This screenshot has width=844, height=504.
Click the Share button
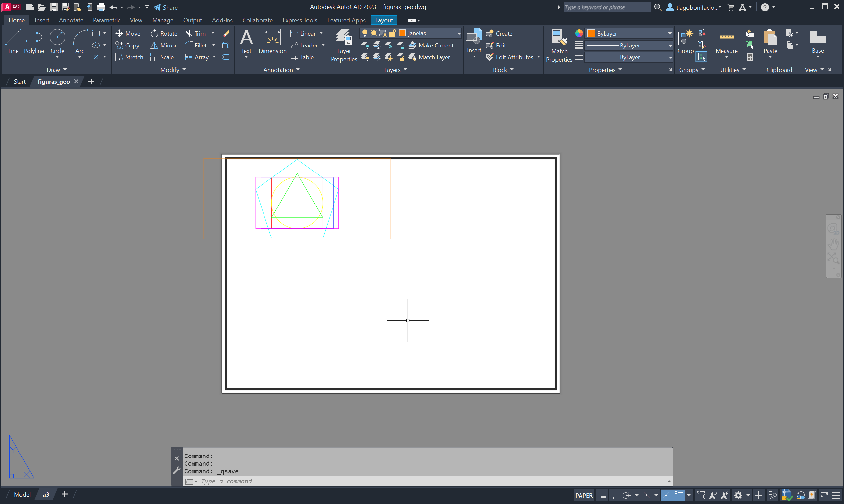pyautogui.click(x=165, y=7)
